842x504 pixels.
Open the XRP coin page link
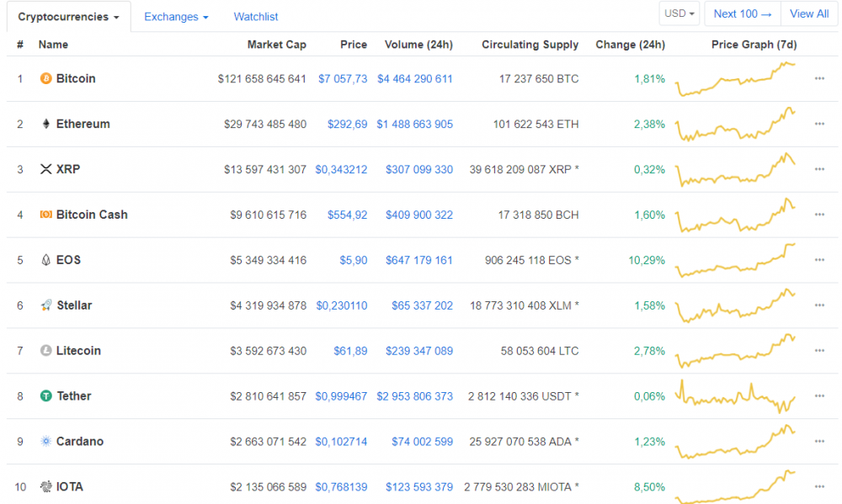(68, 170)
